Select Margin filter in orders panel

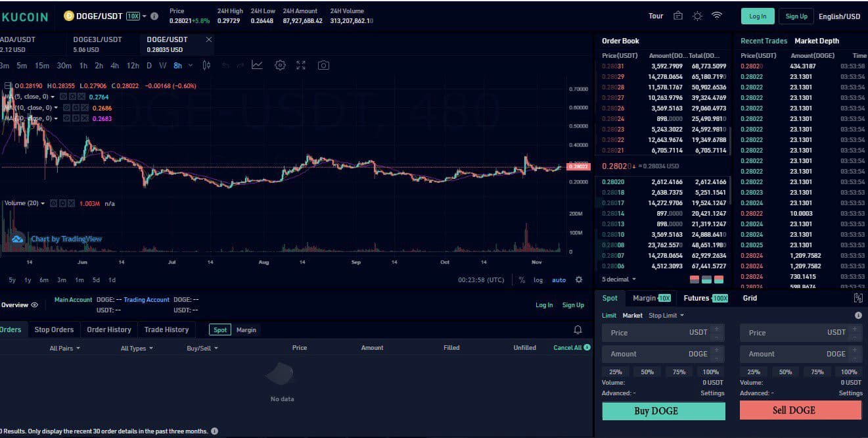point(246,329)
